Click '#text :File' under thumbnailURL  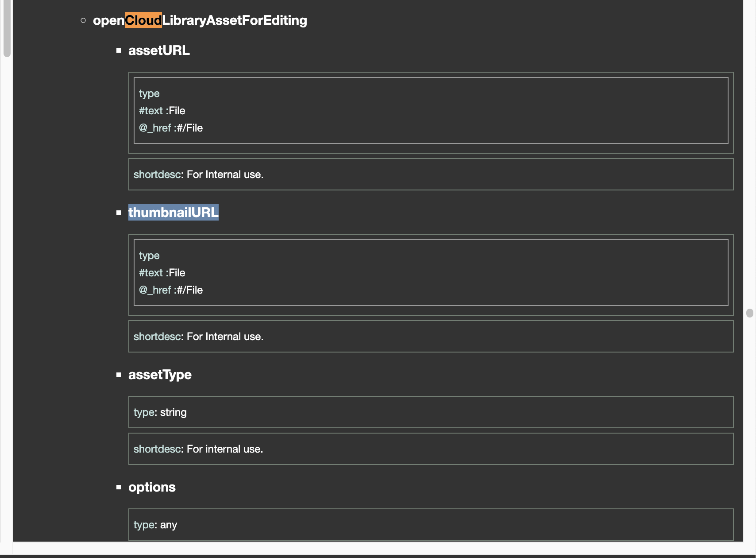coord(162,273)
